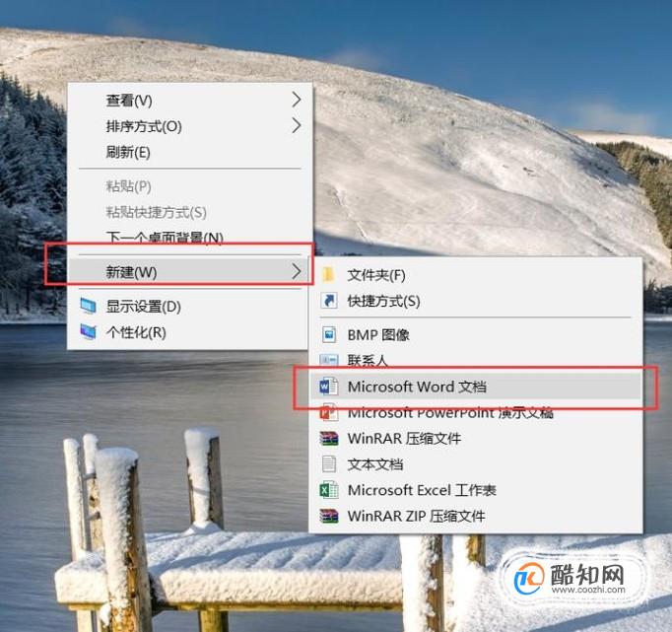Viewport: 672px width, 632px height.
Task: Select the 联系人 new item entry
Action: tap(368, 361)
